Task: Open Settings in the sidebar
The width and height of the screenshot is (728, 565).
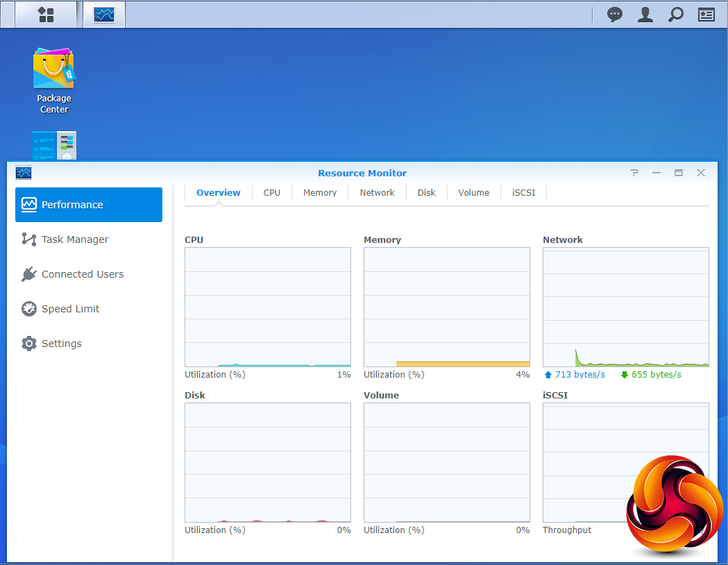Action: (89, 344)
